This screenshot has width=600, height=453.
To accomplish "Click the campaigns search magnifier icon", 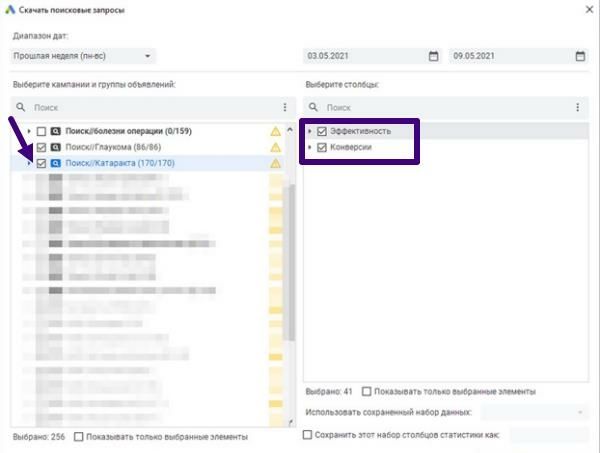I will coord(21,107).
